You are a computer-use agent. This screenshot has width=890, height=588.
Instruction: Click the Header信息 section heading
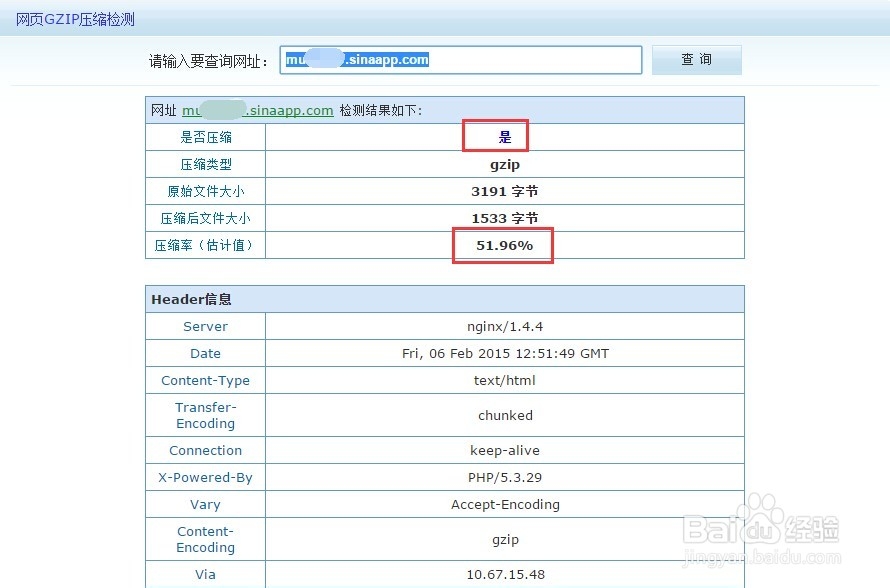tap(191, 299)
